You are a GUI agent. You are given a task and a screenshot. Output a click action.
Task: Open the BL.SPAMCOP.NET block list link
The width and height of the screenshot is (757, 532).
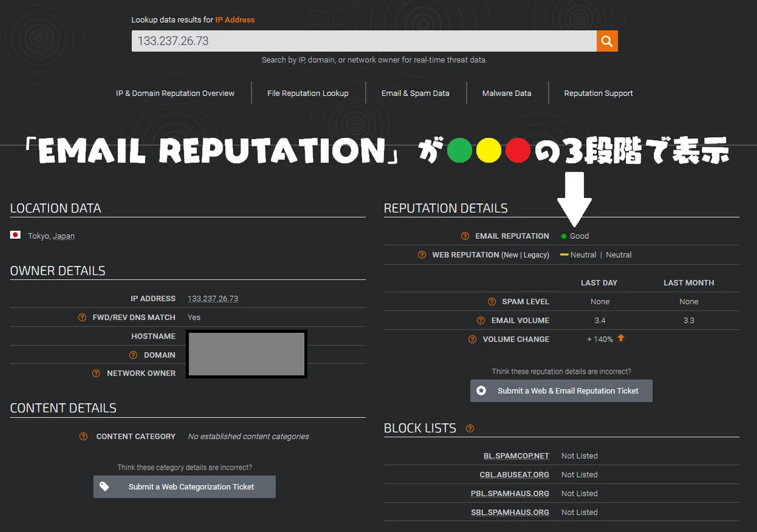coord(516,456)
